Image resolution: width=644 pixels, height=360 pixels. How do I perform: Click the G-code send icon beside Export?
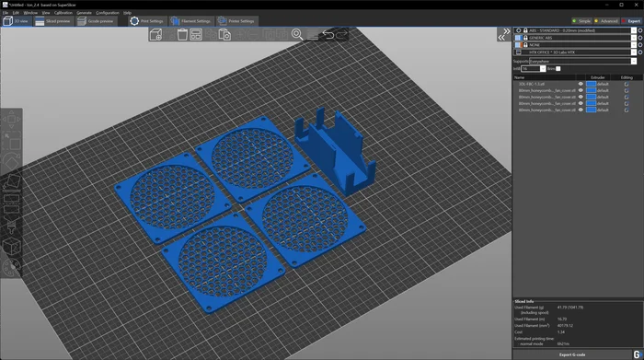click(x=638, y=354)
